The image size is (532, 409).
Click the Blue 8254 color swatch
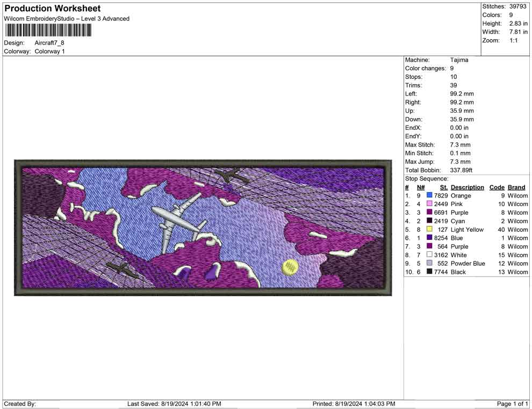[x=429, y=238]
